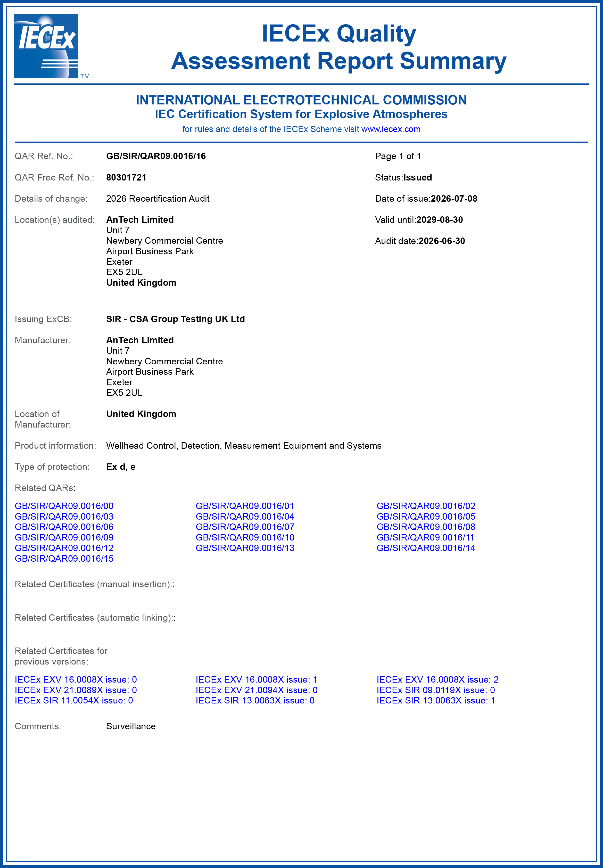Click the date of issue 2026-07-08
Screen dimensions: 603x868
coord(454,198)
